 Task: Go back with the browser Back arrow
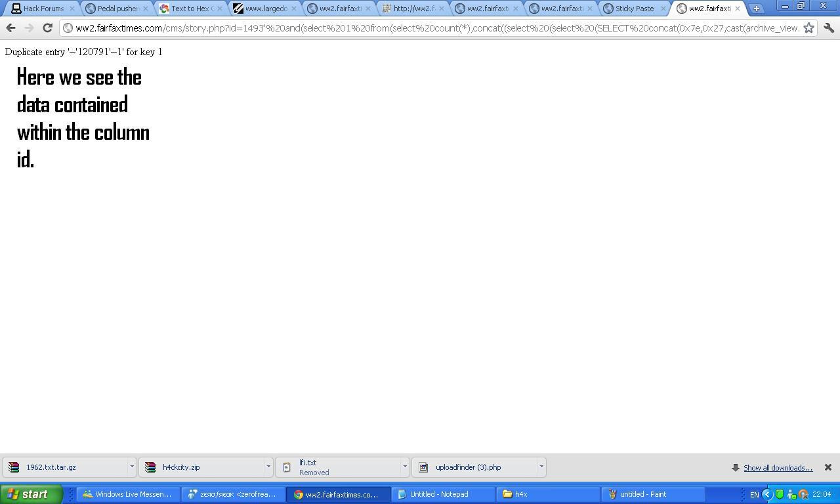(x=10, y=28)
